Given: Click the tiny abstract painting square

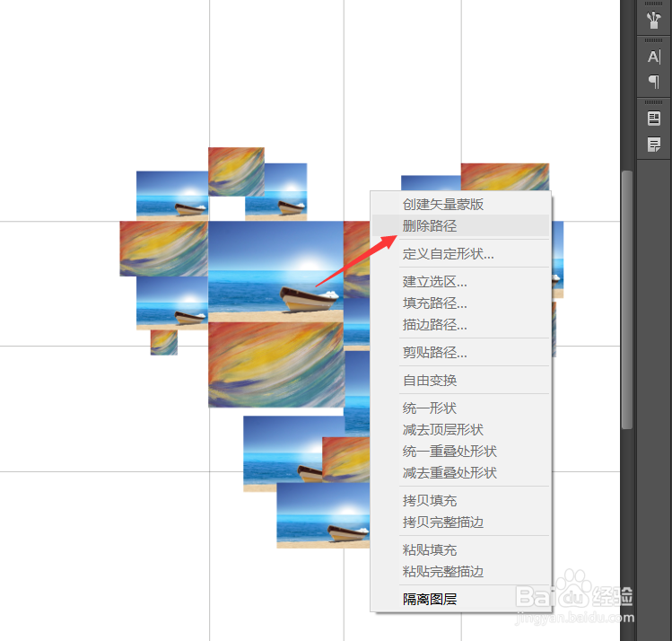Looking at the screenshot, I should [163, 342].
